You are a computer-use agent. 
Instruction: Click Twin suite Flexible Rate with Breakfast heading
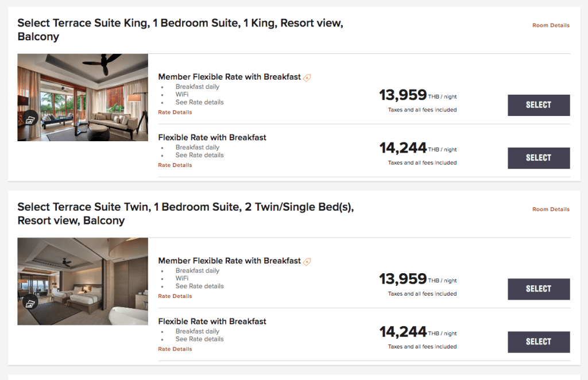pos(212,321)
